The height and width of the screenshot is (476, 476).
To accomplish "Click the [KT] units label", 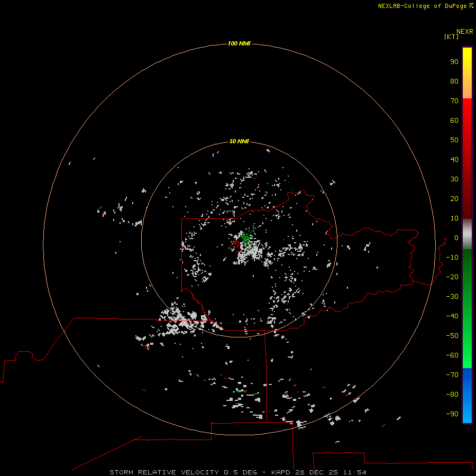I will point(451,36).
